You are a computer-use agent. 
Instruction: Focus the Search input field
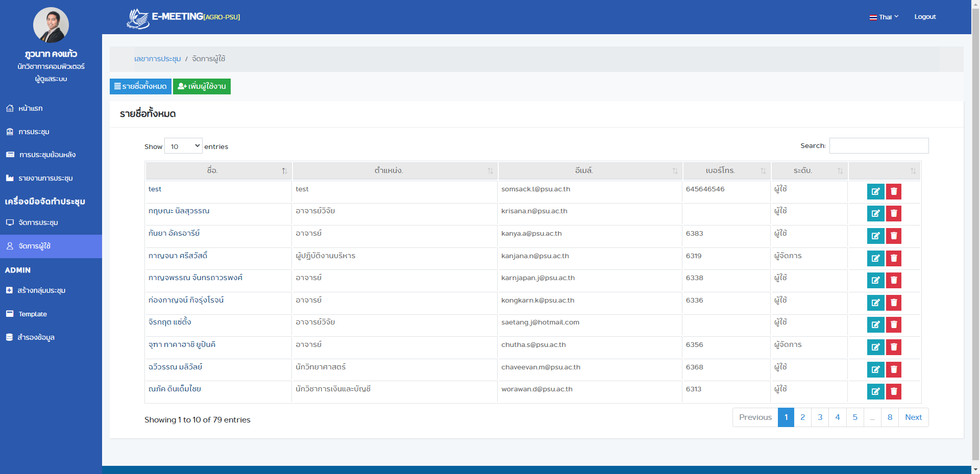(879, 145)
